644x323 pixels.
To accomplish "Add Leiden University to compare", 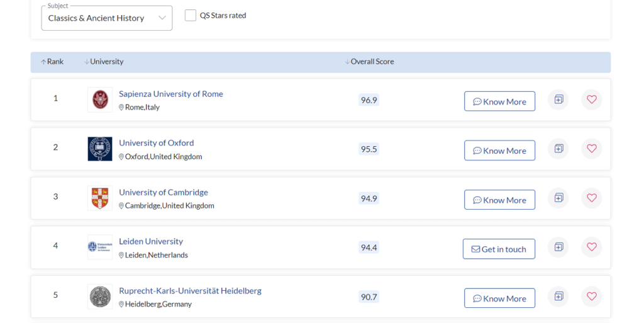I will (x=558, y=247).
